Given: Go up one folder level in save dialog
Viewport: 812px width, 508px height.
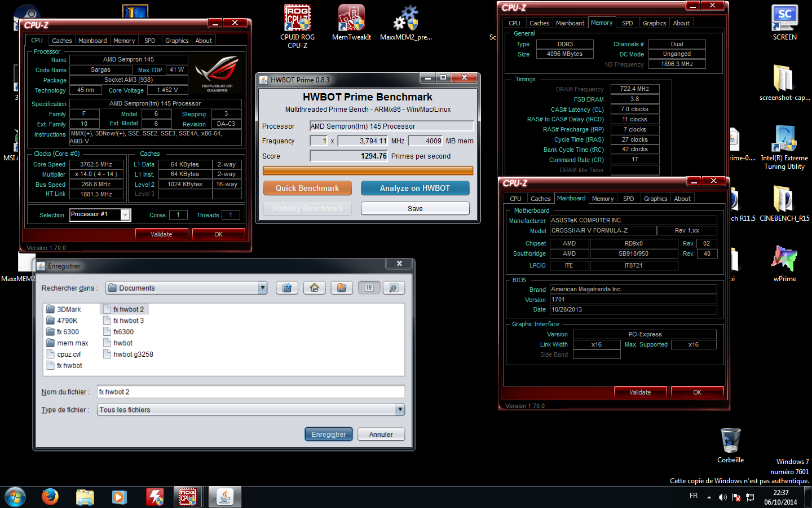Looking at the screenshot, I should coord(287,288).
